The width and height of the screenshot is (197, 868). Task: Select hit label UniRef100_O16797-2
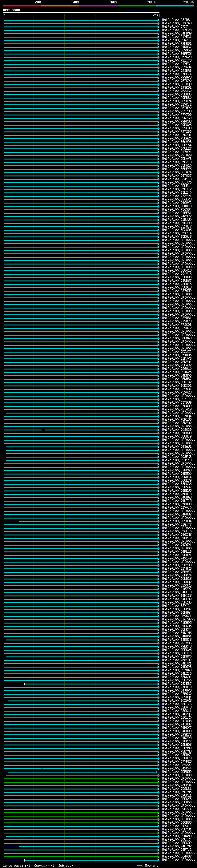(179, 619)
